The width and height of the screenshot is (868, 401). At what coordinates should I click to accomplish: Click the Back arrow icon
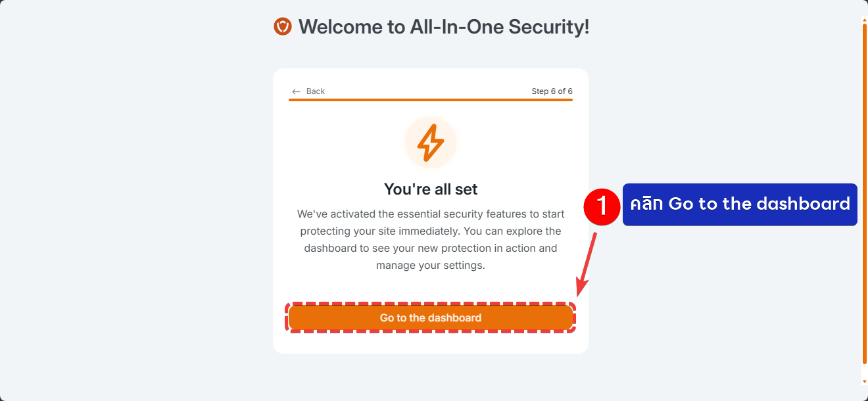pos(297,91)
